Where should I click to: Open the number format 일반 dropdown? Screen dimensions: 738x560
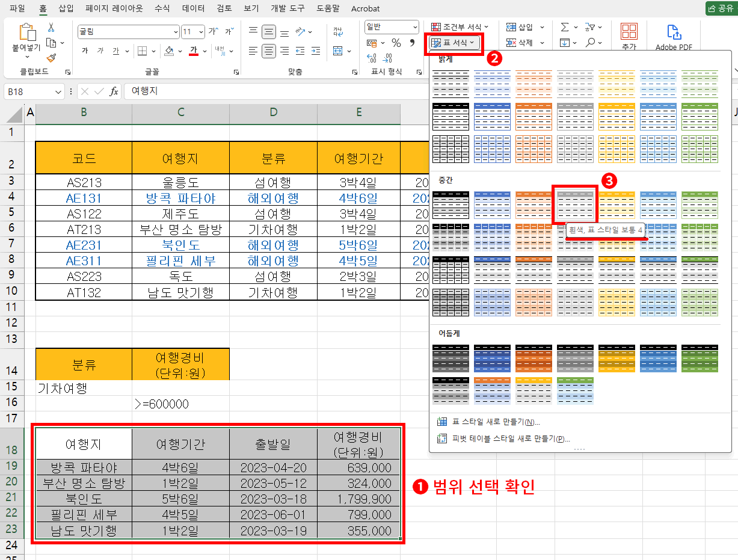coord(415,27)
